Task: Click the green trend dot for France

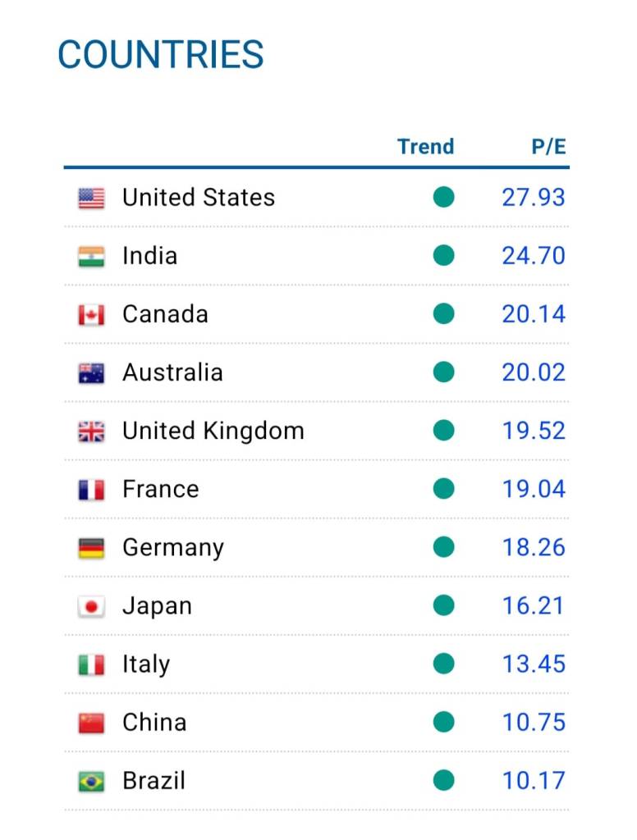Action: 443,489
